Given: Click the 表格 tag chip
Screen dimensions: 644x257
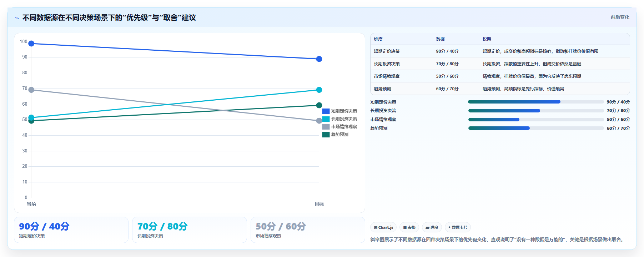Looking at the screenshot, I should (x=409, y=227).
